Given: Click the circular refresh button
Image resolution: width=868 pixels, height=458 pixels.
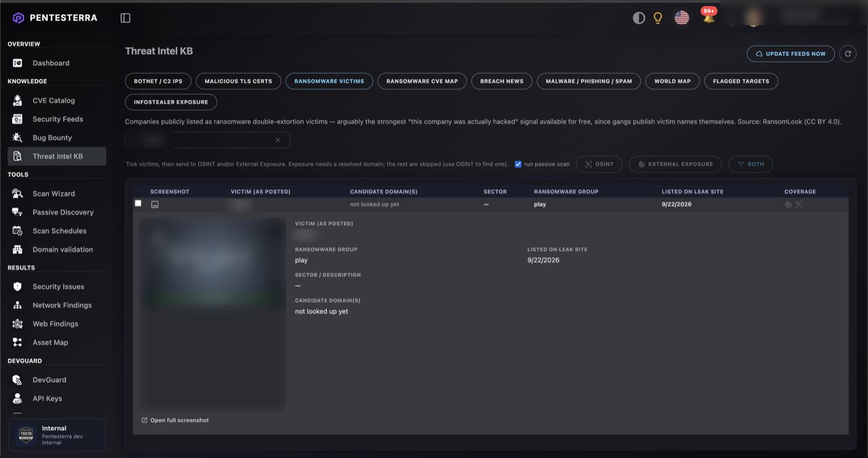Looking at the screenshot, I should (x=848, y=54).
